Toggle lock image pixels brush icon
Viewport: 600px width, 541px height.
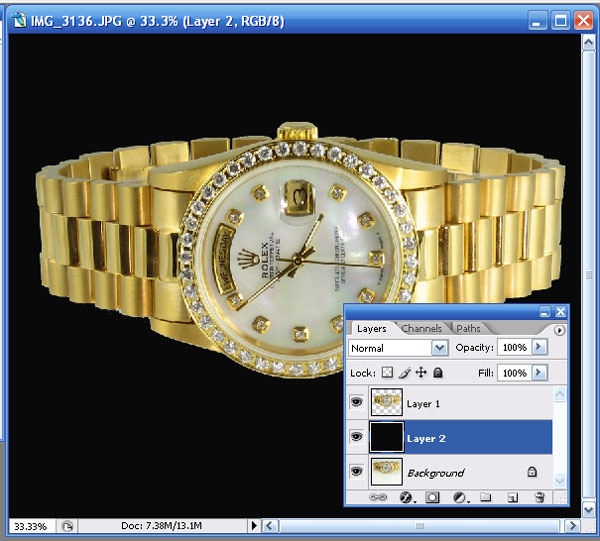pos(404,372)
